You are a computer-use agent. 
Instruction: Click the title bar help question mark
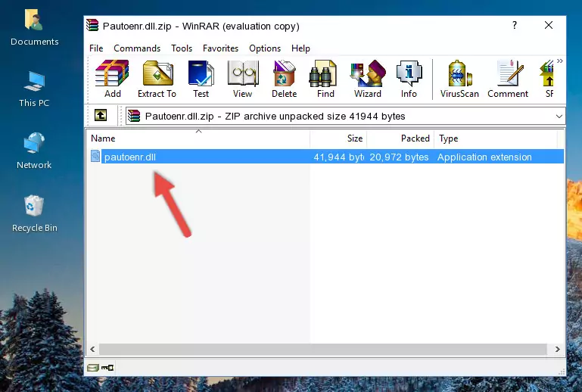click(x=515, y=25)
